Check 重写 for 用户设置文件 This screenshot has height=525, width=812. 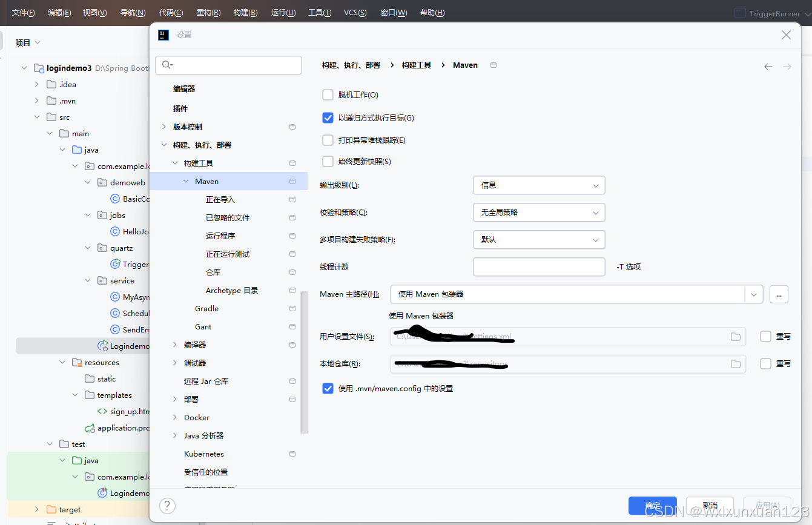pos(765,337)
